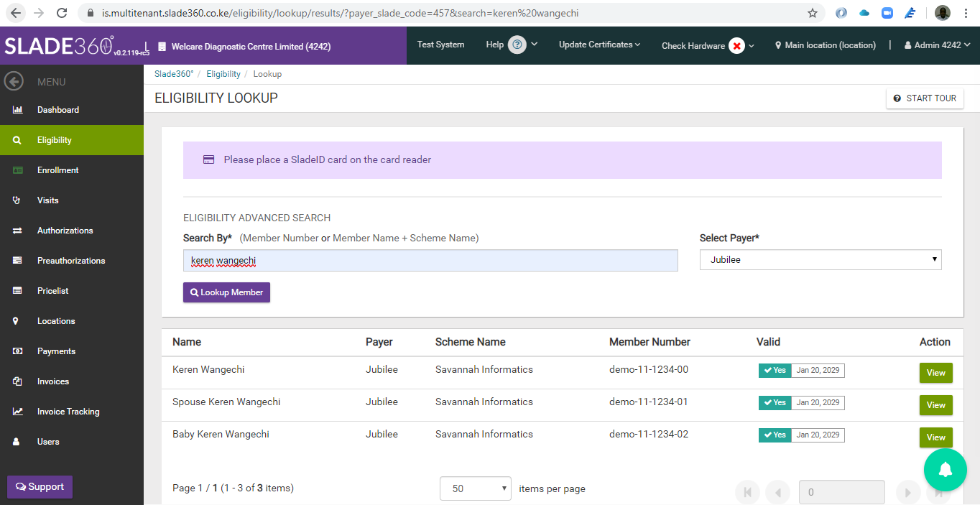Click the Check Hardware red X icon
980x505 pixels.
(736, 45)
